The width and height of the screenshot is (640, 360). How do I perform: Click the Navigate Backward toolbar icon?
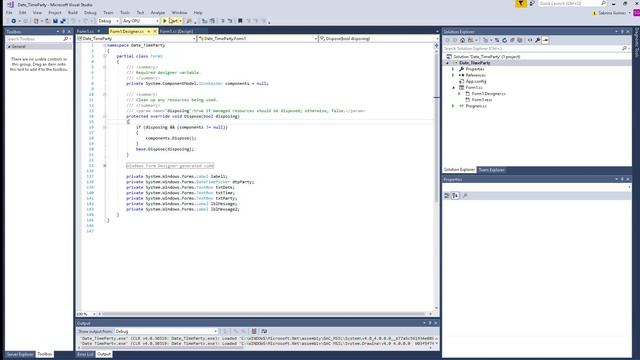13,21
